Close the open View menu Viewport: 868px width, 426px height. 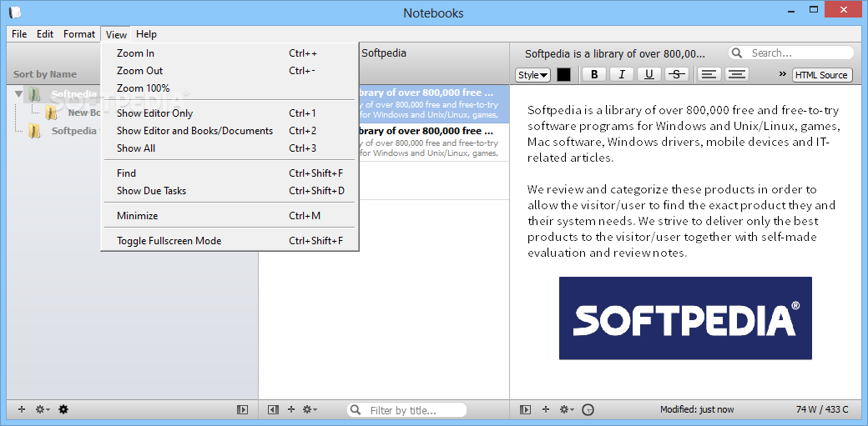[x=116, y=34]
